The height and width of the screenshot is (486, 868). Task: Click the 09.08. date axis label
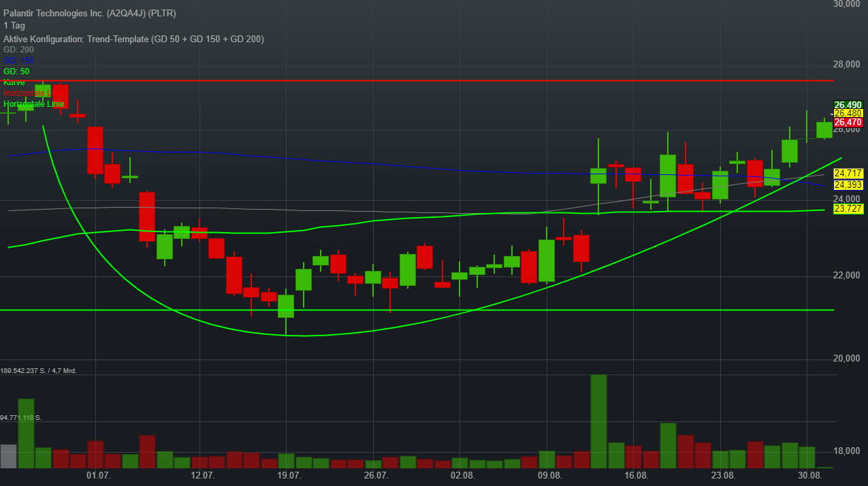[549, 475]
